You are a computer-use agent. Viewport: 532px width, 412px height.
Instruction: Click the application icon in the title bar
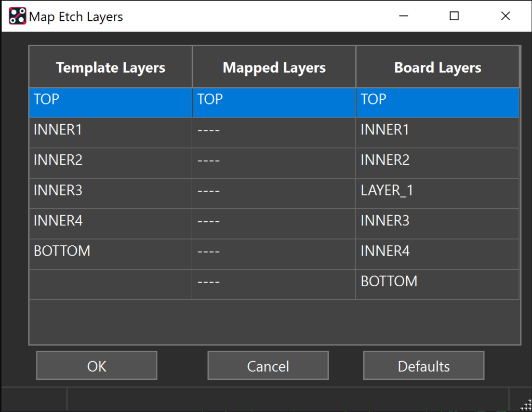(x=17, y=16)
